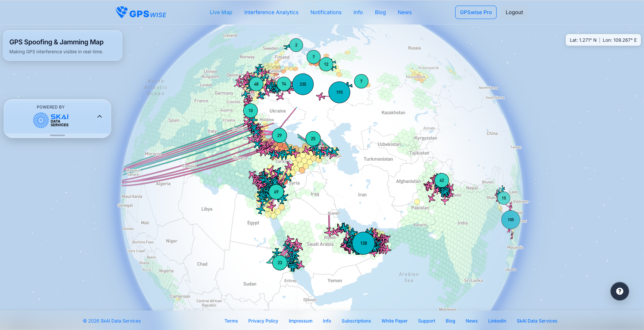Select the 193 cluster marker
The height and width of the screenshot is (330, 644).
[339, 92]
